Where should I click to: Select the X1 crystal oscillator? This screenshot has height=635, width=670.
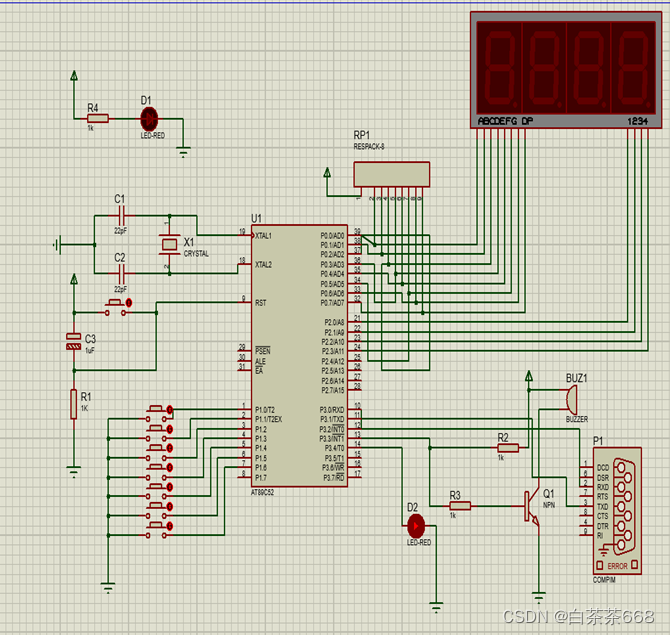click(168, 243)
